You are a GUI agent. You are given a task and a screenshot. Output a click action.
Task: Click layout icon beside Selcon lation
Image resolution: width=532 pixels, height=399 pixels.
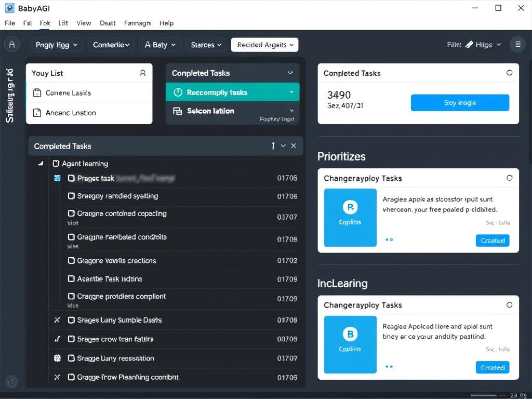[178, 111]
